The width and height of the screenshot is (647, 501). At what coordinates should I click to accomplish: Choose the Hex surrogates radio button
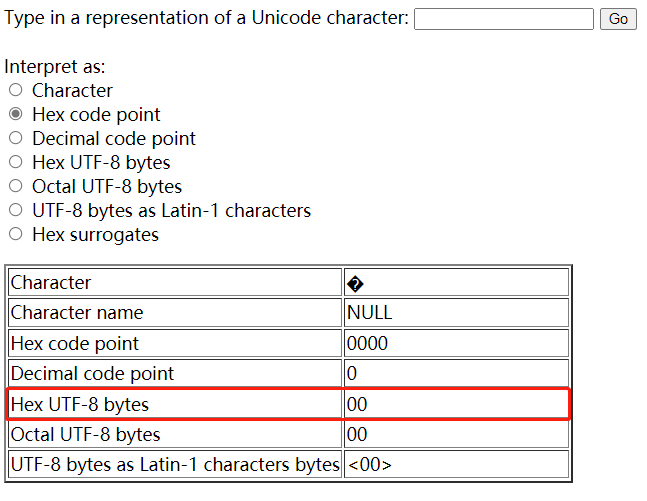click(x=16, y=234)
